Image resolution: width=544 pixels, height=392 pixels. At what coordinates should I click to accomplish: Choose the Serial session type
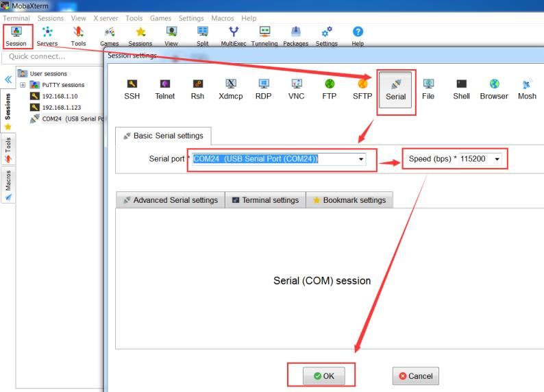click(395, 90)
